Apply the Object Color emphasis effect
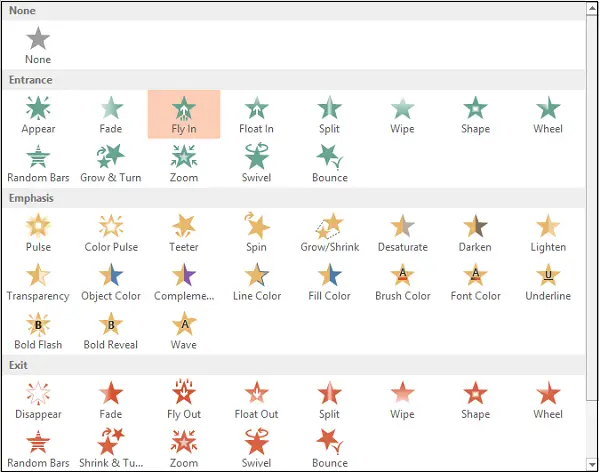 pyautogui.click(x=111, y=282)
